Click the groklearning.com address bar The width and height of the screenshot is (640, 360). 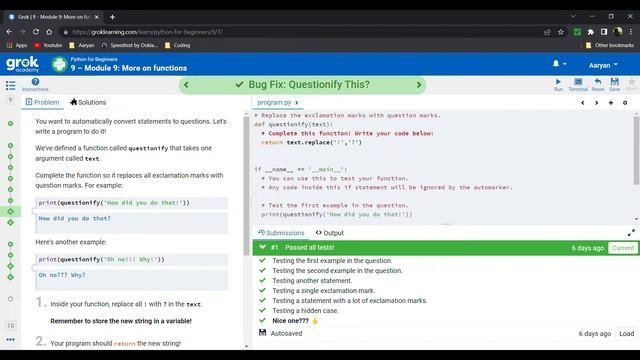(x=302, y=32)
